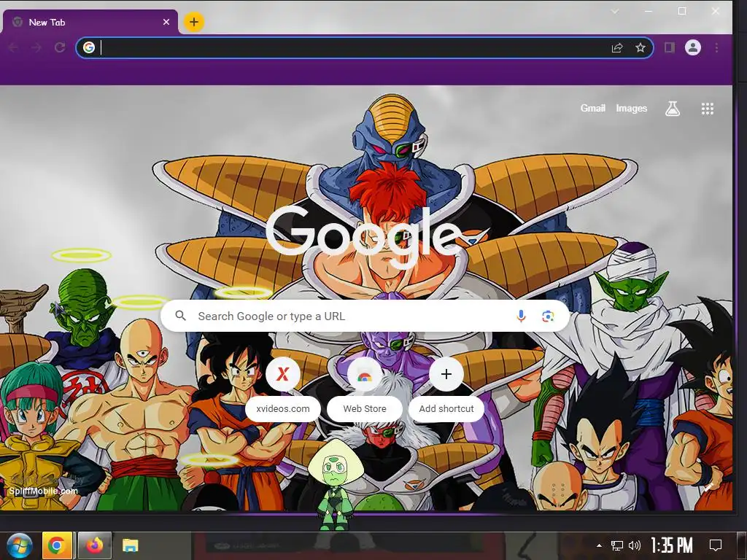Open the tab search chevron in the title bar
747x560 pixels.
(615, 11)
